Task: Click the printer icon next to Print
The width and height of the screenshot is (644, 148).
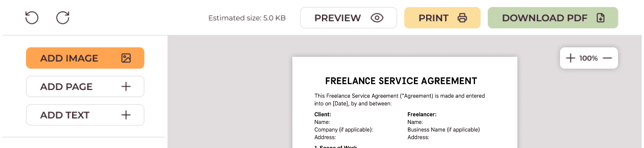Action: 462,18
